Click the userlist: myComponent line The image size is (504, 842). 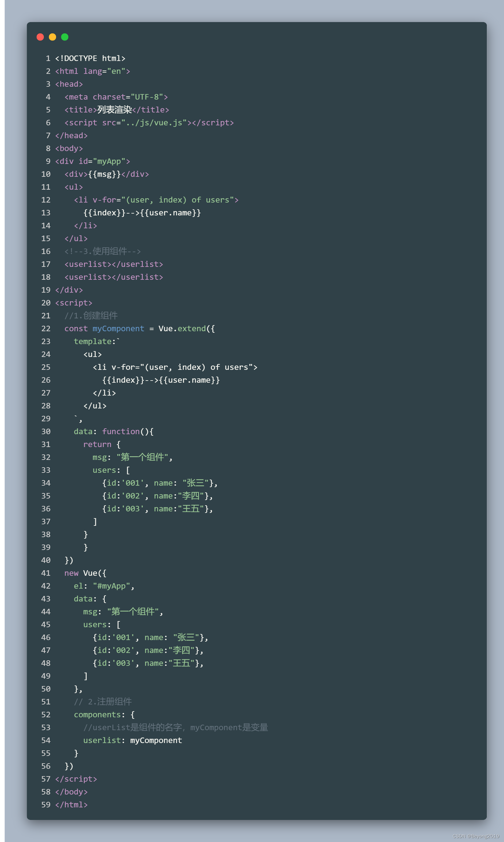coord(133,741)
